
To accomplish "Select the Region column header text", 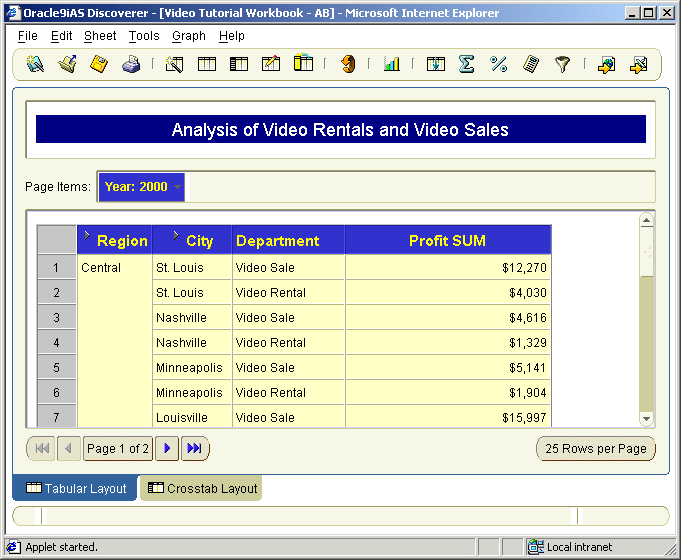I will pos(122,241).
